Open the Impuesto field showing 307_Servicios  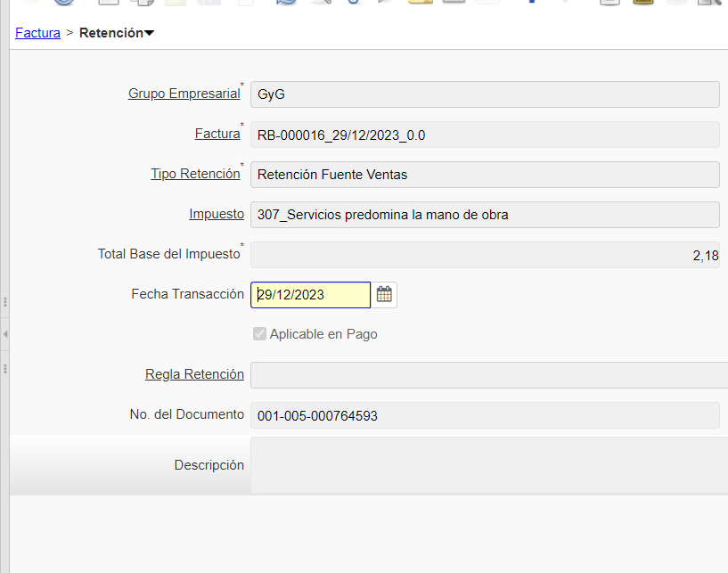(484, 215)
